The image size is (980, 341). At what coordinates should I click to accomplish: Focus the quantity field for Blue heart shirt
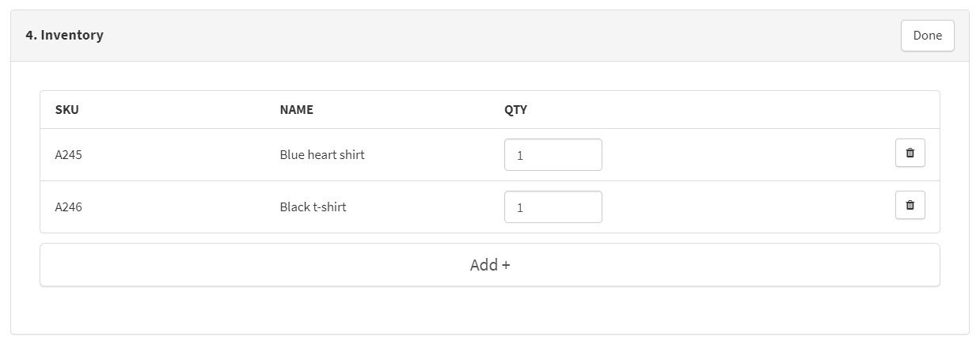coord(553,155)
